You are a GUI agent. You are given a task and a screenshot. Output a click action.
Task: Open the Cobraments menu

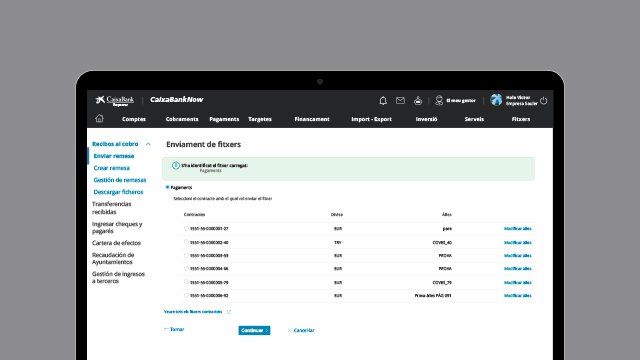tap(182, 119)
